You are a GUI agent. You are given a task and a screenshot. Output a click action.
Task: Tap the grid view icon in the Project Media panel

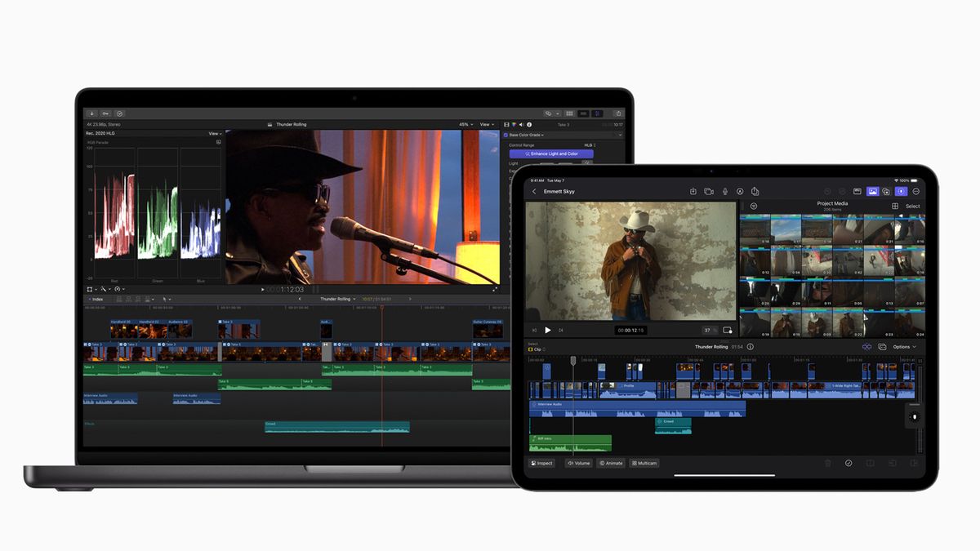point(893,206)
